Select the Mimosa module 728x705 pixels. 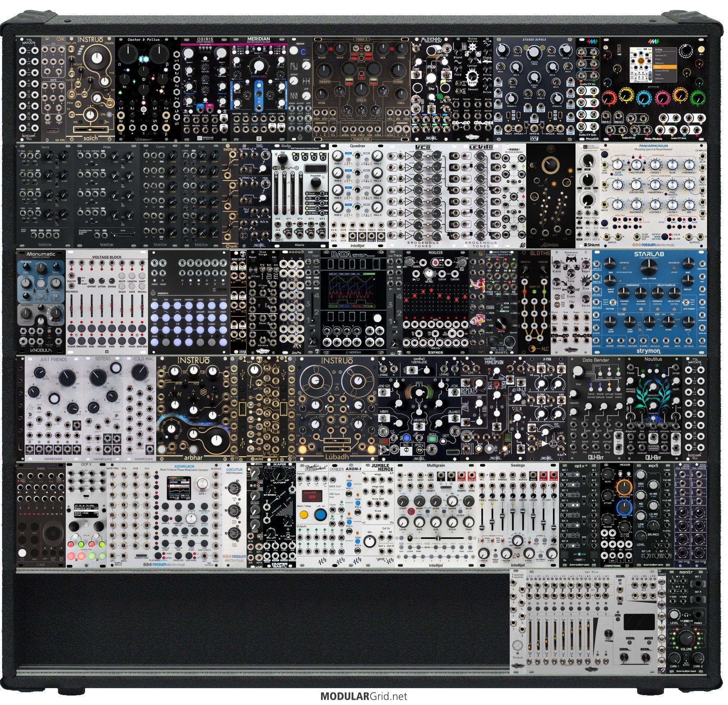tap(551, 196)
